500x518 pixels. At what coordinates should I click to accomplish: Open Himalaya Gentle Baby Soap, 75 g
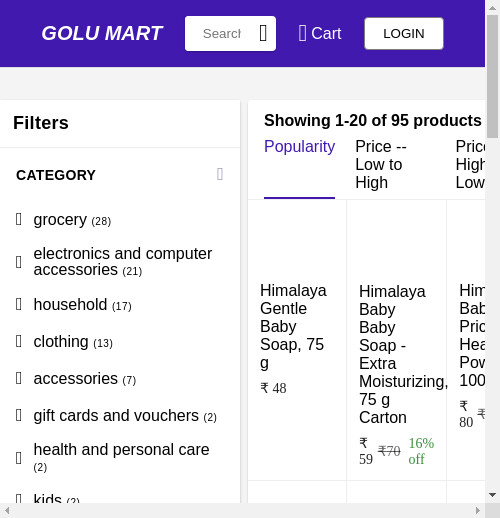point(293,326)
